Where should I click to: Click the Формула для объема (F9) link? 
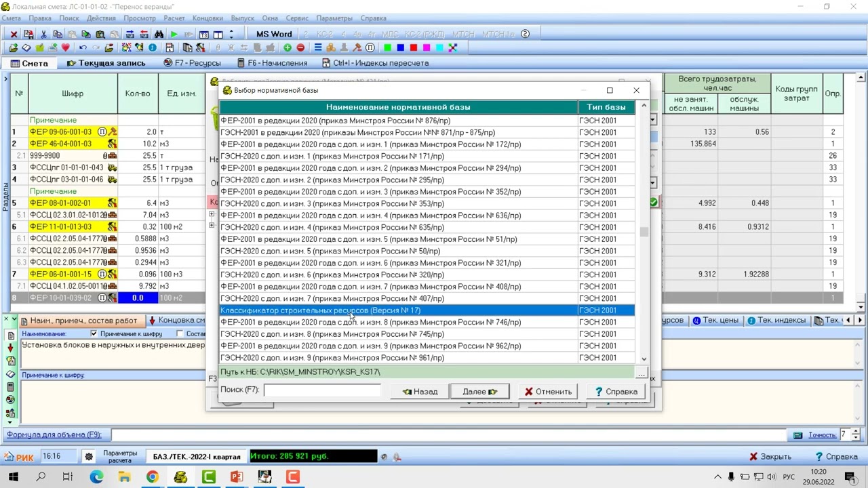click(x=54, y=435)
